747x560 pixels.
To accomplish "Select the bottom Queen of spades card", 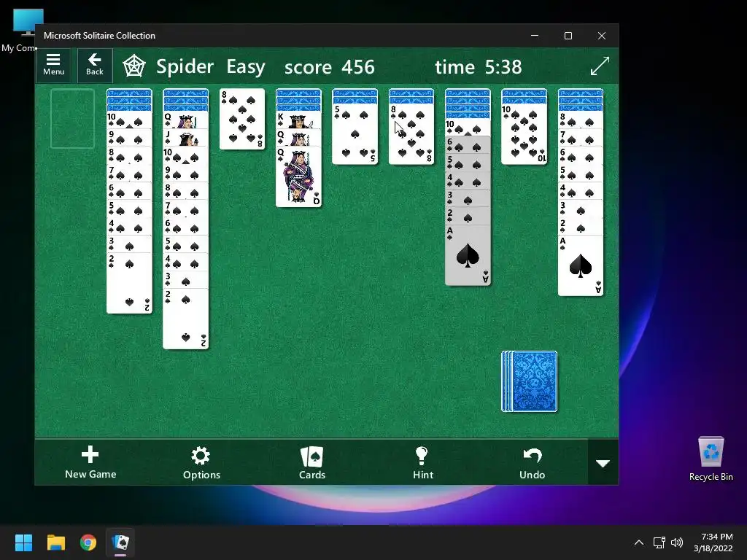I will pyautogui.click(x=298, y=177).
